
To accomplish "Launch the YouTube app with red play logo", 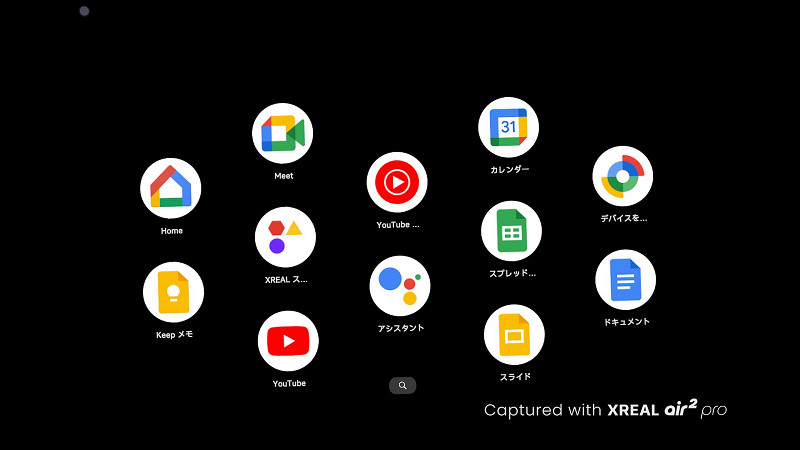I will (x=288, y=341).
